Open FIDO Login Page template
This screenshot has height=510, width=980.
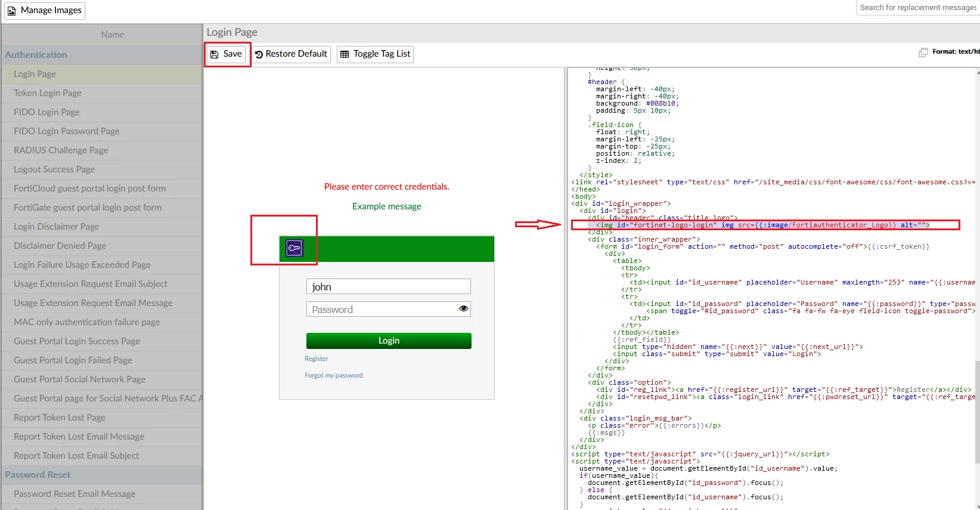pyautogui.click(x=102, y=112)
